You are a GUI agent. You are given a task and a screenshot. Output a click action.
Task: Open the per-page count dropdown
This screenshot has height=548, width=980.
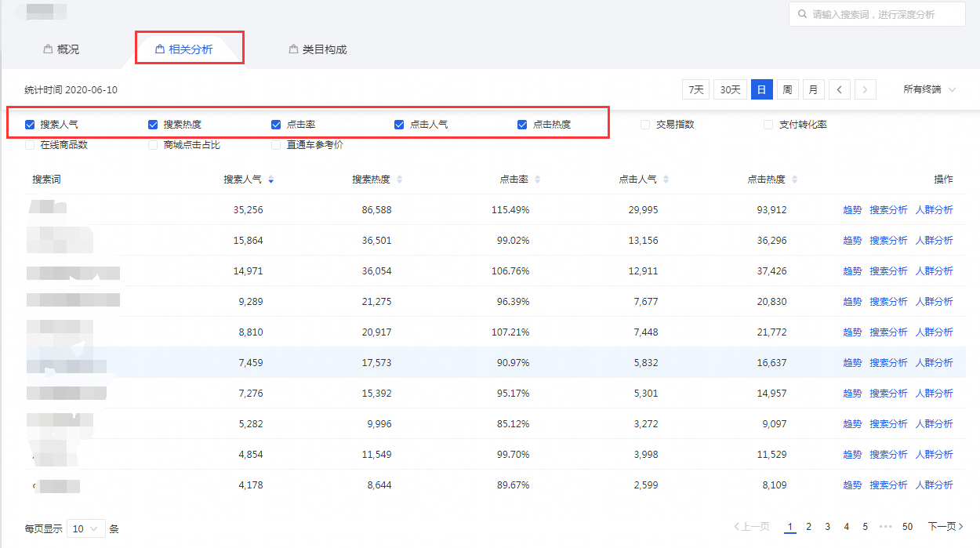click(x=86, y=528)
